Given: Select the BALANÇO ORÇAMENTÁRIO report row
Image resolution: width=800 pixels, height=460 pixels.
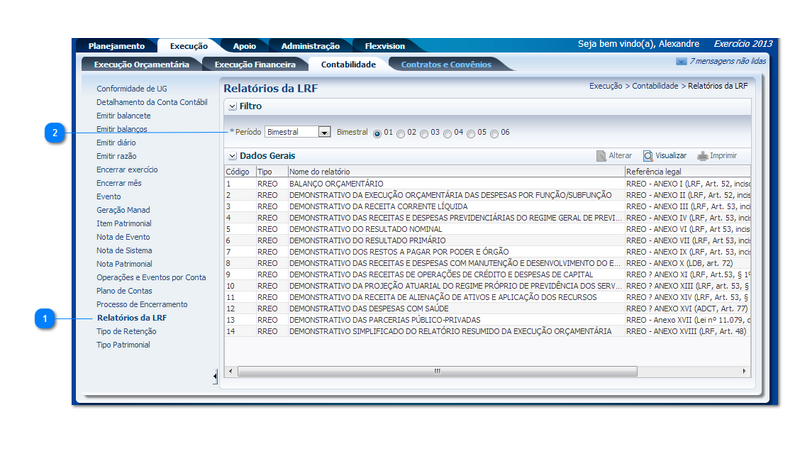Looking at the screenshot, I should (x=336, y=184).
